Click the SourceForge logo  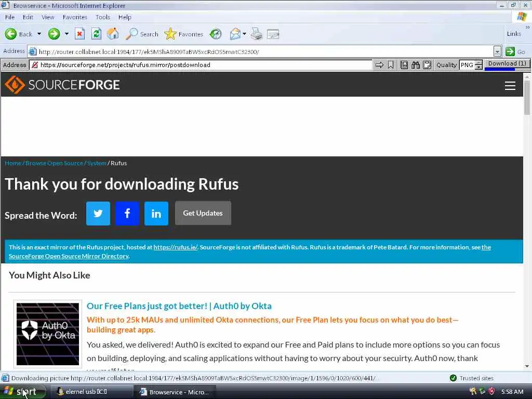(62, 85)
